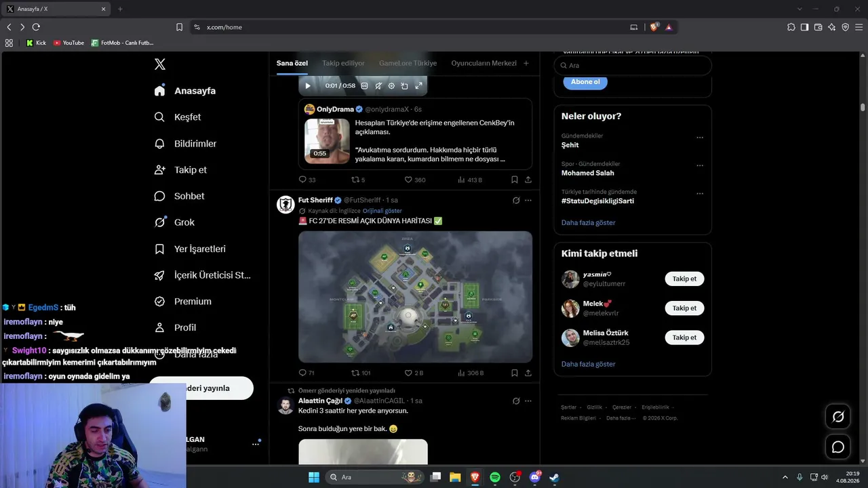This screenshot has width=868, height=488.
Task: Open Brave Shields icon in address bar
Action: (x=654, y=27)
